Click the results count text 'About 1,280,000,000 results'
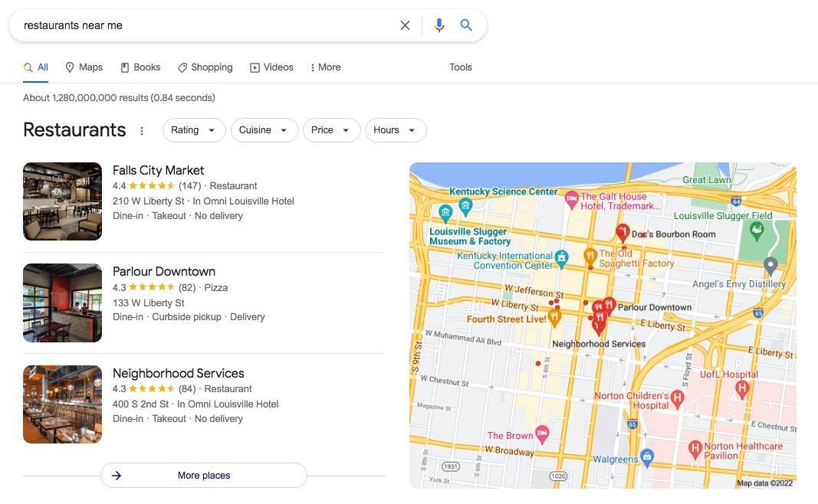Screen dimensions: 818x504 coord(86,97)
